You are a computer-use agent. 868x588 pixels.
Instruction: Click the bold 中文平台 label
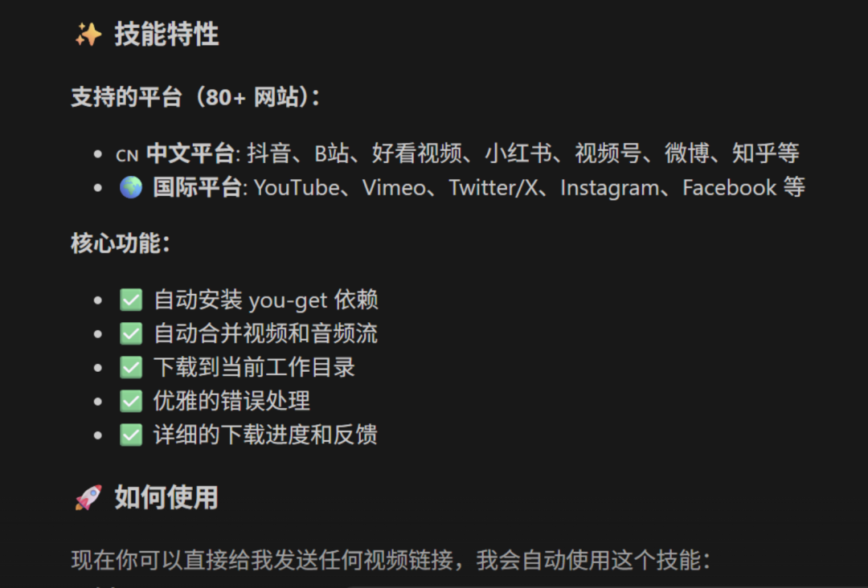click(190, 153)
